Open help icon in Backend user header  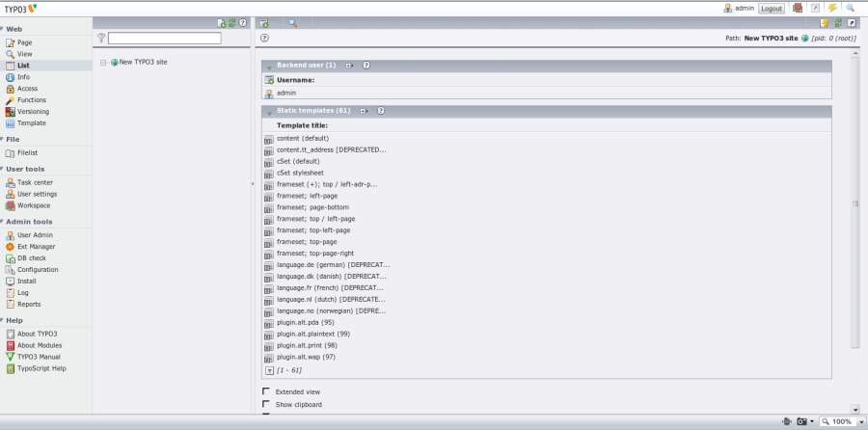[366, 66]
